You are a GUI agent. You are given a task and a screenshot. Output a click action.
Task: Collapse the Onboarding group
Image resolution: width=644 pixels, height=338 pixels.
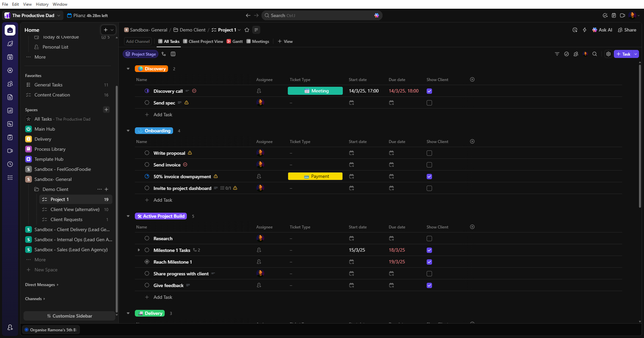click(128, 131)
